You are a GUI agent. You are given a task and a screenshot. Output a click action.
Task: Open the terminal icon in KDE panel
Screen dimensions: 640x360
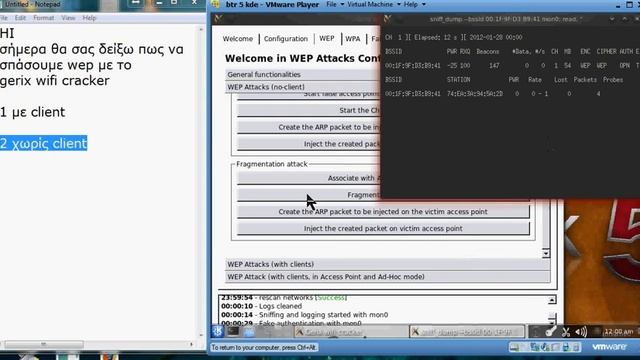click(233, 331)
